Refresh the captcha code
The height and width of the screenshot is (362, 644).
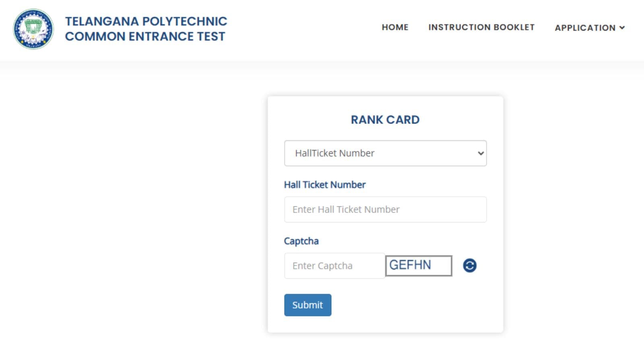coord(469,265)
